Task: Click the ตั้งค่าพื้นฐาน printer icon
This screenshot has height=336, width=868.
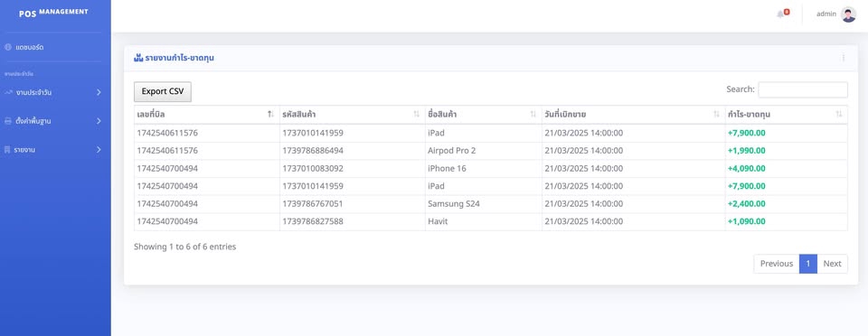Action: pyautogui.click(x=8, y=120)
